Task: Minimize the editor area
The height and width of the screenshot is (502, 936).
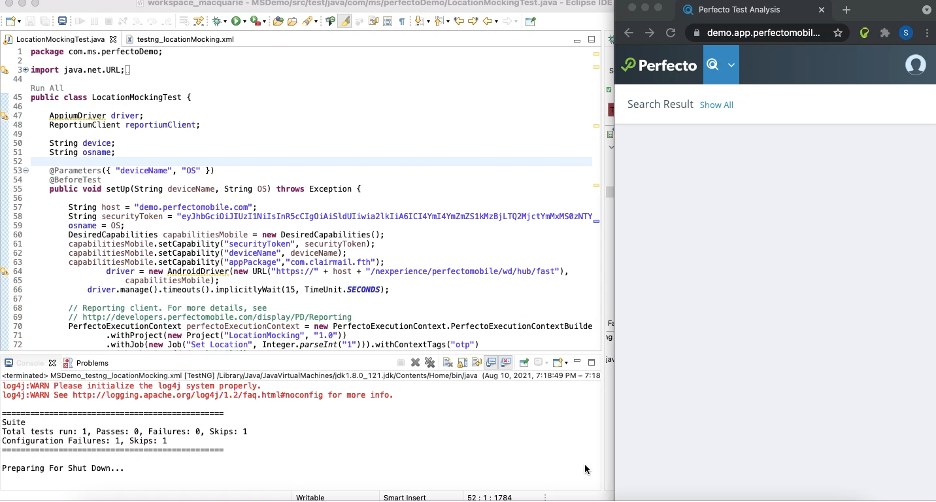Action: [x=577, y=40]
